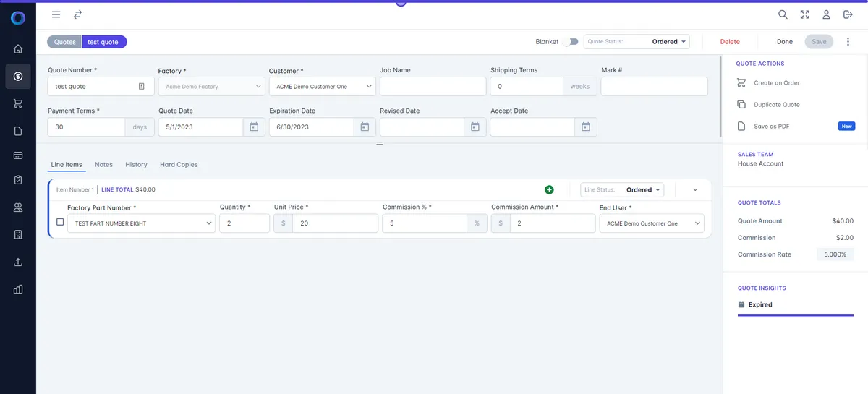The height and width of the screenshot is (394, 868).
Task: Open the upload sidebar icon
Action: point(18,262)
